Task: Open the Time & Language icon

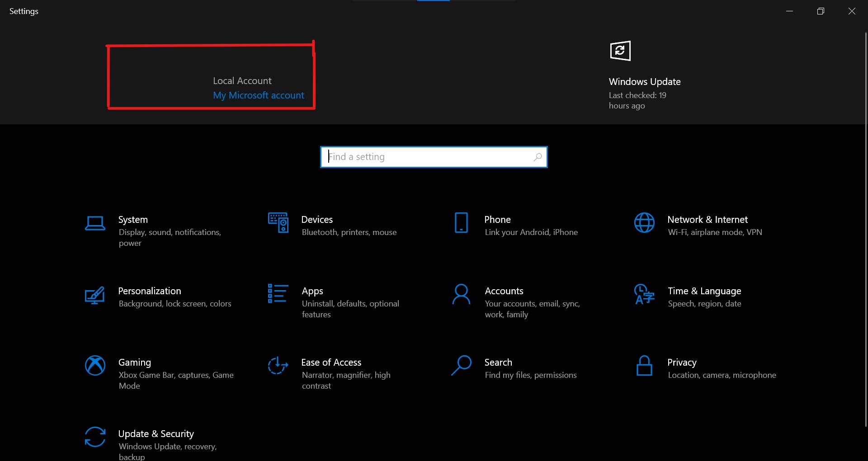Action: click(644, 294)
